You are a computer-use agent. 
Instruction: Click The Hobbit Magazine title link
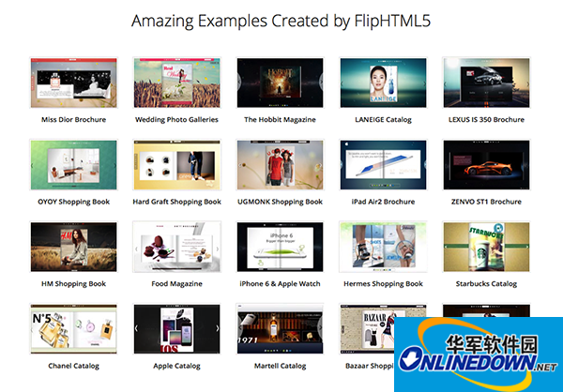click(280, 119)
